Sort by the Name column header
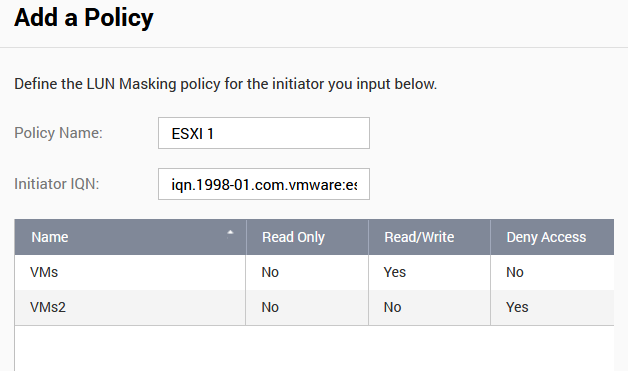The height and width of the screenshot is (371, 628). click(x=130, y=237)
